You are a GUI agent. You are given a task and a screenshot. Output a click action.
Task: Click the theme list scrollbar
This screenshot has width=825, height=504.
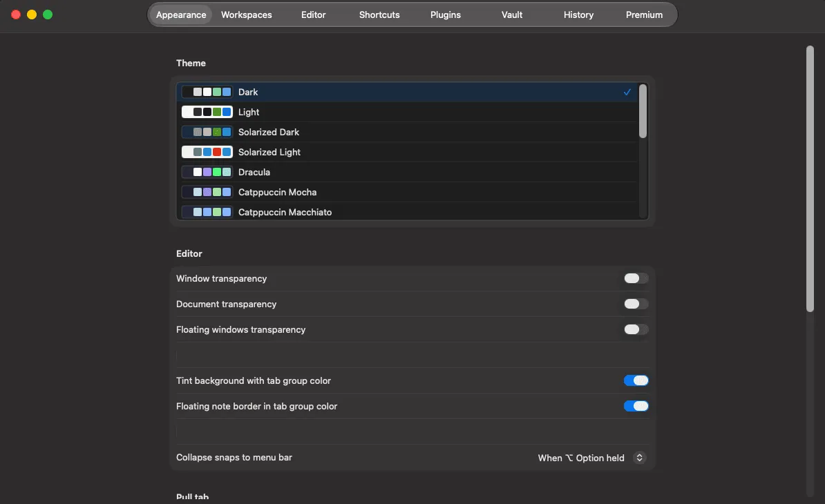click(643, 111)
